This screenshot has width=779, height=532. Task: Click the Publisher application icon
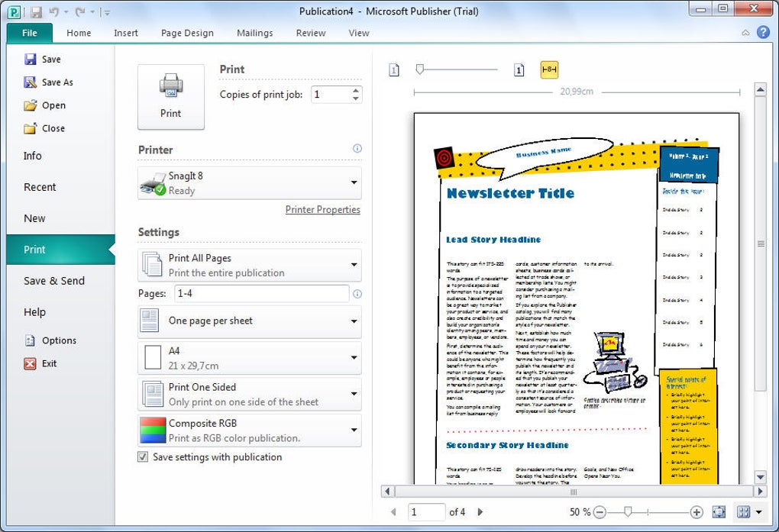coord(15,11)
